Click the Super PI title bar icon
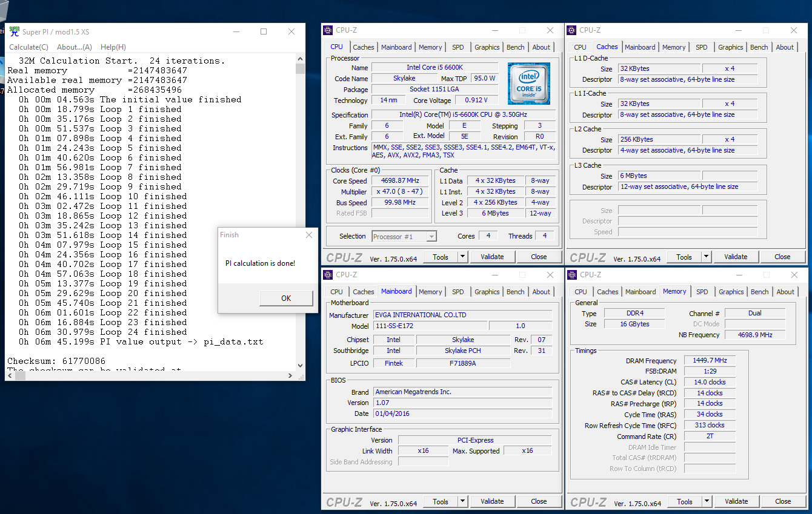Screen dimensions: 812x514 [x=14, y=31]
